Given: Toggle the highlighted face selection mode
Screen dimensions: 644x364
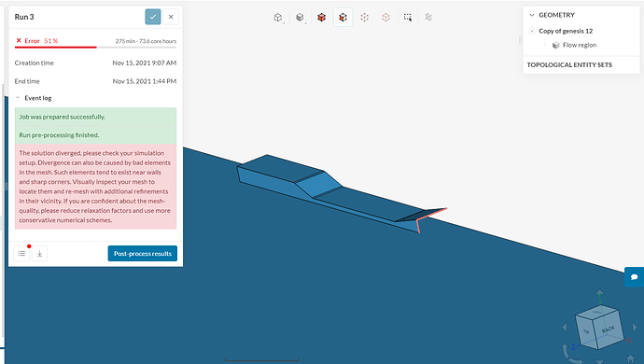Looking at the screenshot, I should [343, 17].
